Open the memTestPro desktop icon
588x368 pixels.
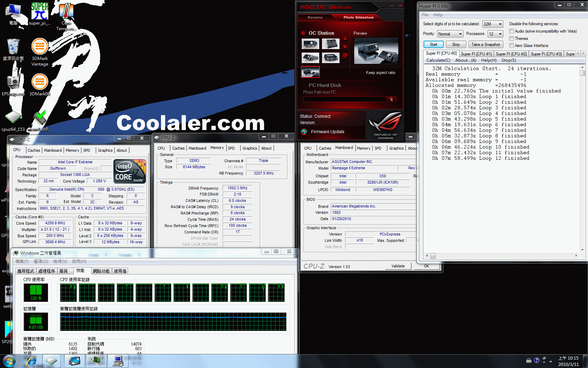40,121
